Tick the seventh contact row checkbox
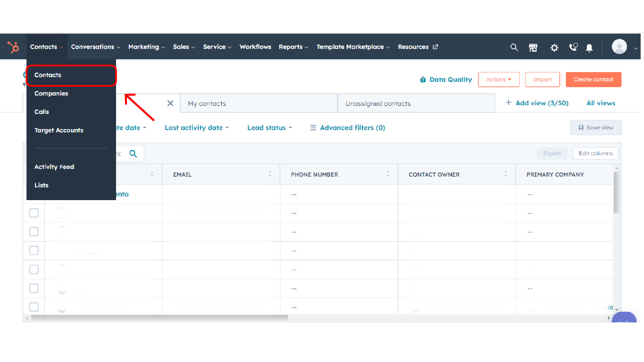 [x=34, y=307]
